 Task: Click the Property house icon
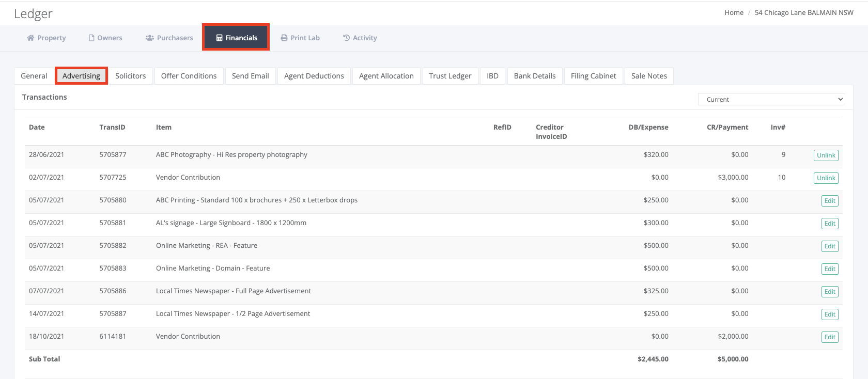pyautogui.click(x=30, y=38)
